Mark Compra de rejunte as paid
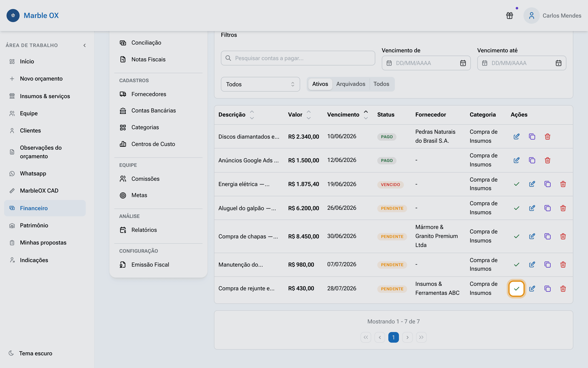588x368 pixels. click(x=517, y=289)
